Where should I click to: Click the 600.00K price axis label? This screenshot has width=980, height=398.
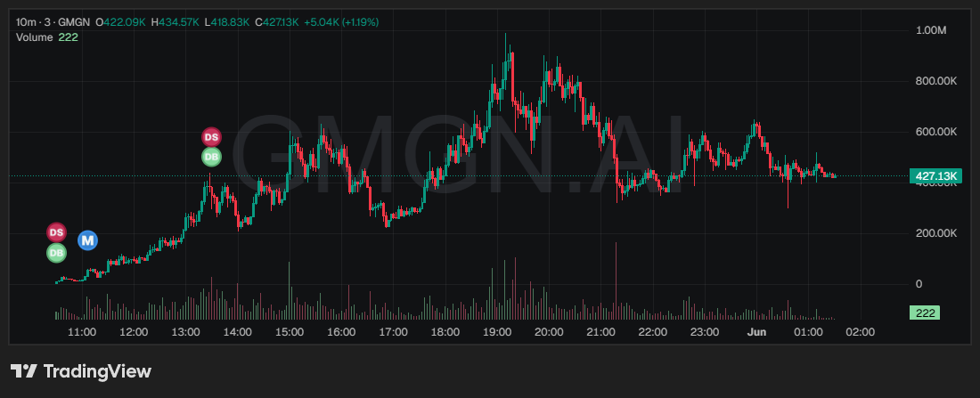click(936, 131)
